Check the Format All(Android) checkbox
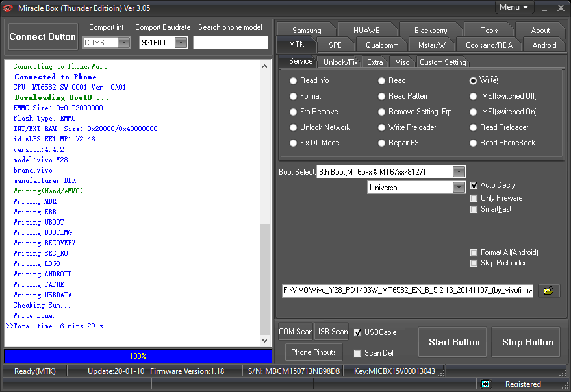 tap(474, 252)
